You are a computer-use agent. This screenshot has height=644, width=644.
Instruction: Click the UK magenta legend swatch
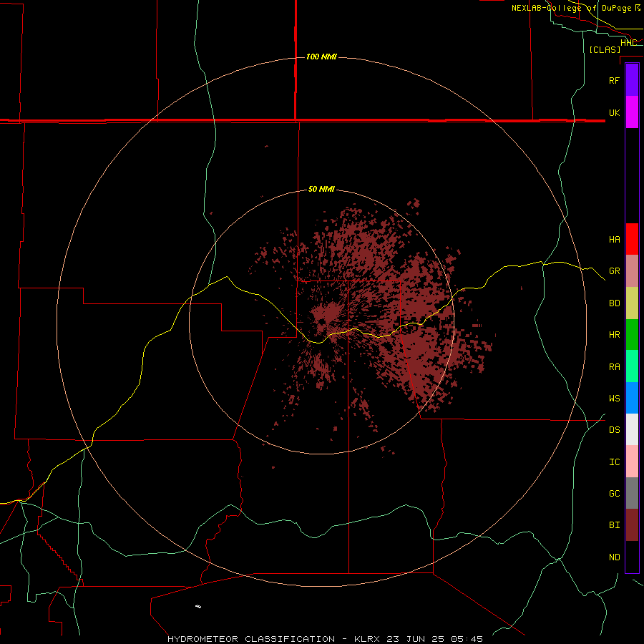(632, 112)
